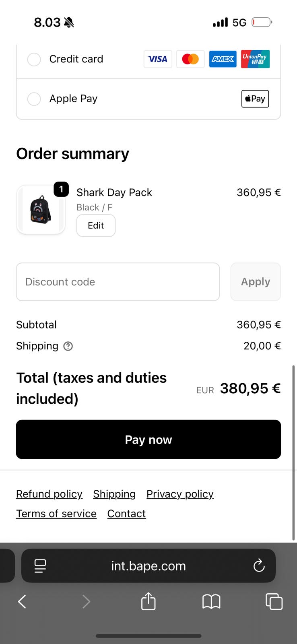Image resolution: width=297 pixels, height=644 pixels.
Task: Focus the Discount code field
Action: click(118, 282)
